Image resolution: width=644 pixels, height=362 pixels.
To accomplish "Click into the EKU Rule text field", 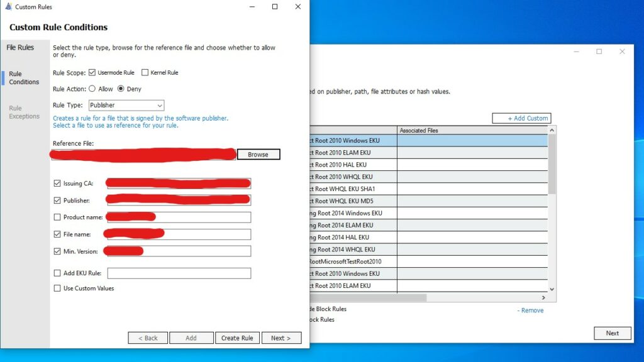I will [x=179, y=273].
